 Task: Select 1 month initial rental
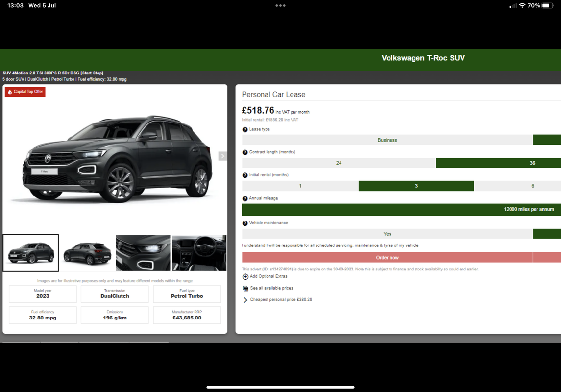pos(300,186)
